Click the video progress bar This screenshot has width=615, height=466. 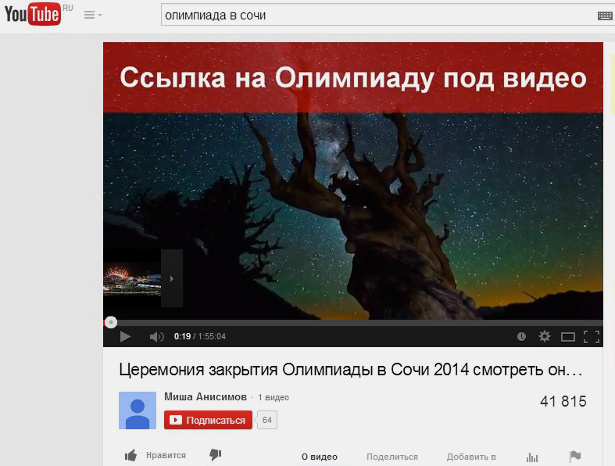[350, 322]
